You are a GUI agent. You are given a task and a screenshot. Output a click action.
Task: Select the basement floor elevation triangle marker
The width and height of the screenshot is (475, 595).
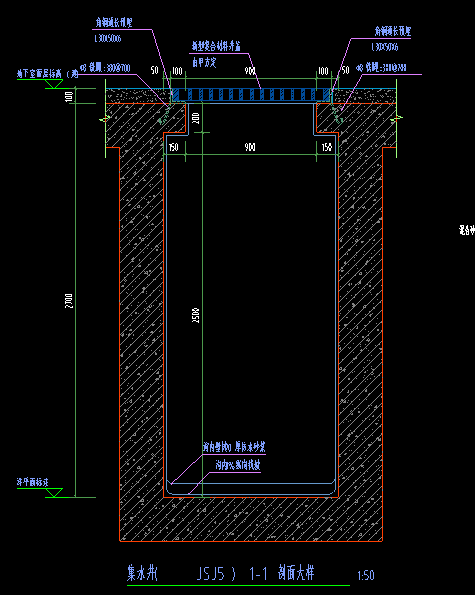54,84
